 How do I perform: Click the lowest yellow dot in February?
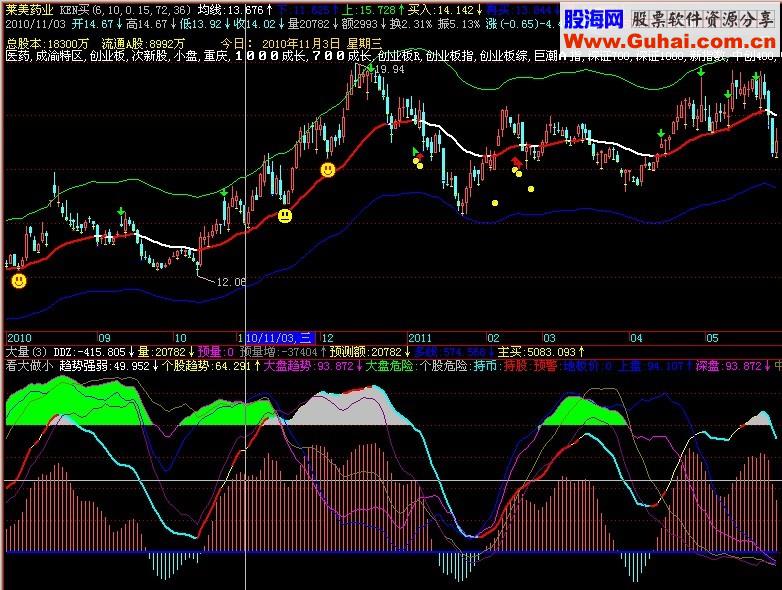tap(495, 203)
